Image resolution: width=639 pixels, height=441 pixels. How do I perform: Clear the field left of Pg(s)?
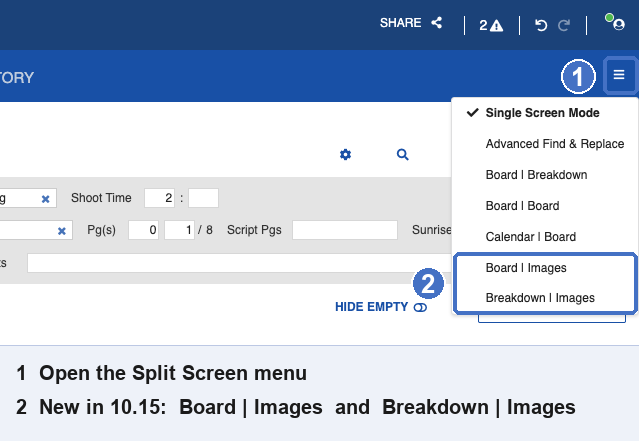click(x=62, y=231)
